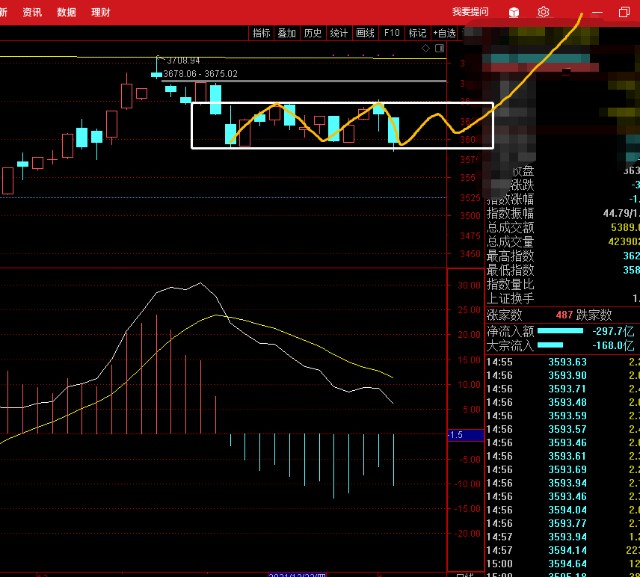Click the 净流入额 label
The image size is (640, 577).
[510, 331]
